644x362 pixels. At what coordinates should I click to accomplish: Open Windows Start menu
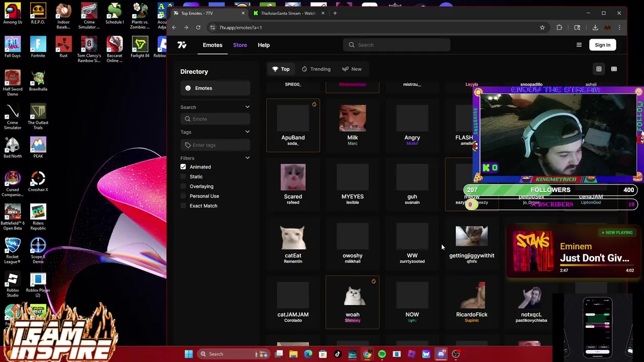[189, 354]
